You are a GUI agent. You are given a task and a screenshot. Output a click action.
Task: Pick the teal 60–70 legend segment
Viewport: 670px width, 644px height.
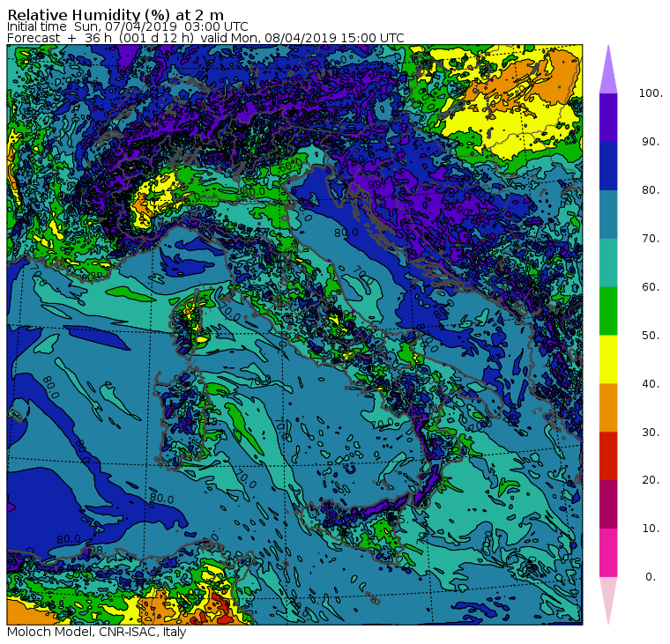point(608,263)
